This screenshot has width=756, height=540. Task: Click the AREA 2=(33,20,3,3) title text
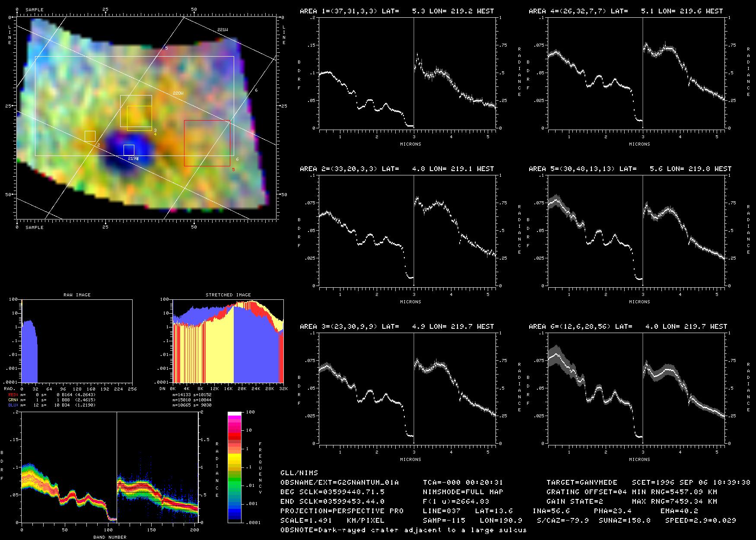click(339, 169)
